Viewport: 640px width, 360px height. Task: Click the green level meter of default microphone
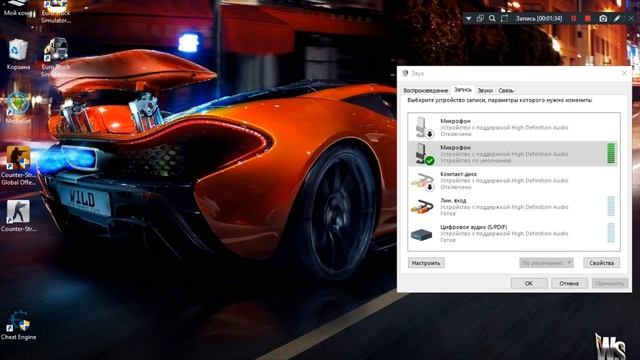611,153
